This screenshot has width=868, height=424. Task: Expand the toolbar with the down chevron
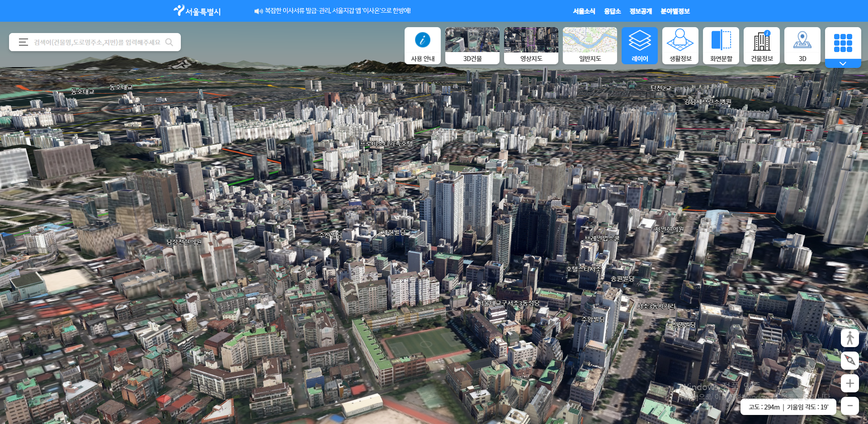843,64
